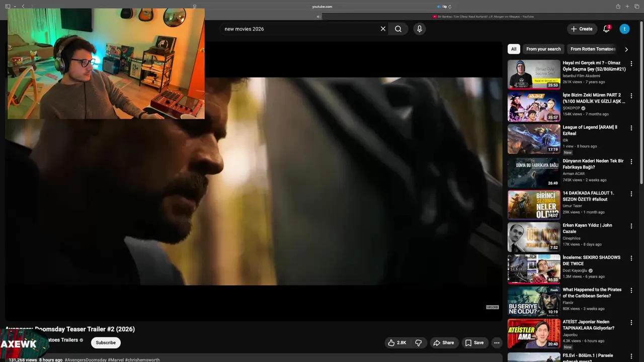Click the 'new movies 2026' search field
Image resolution: width=644 pixels, height=362 pixels.
coord(299,29)
